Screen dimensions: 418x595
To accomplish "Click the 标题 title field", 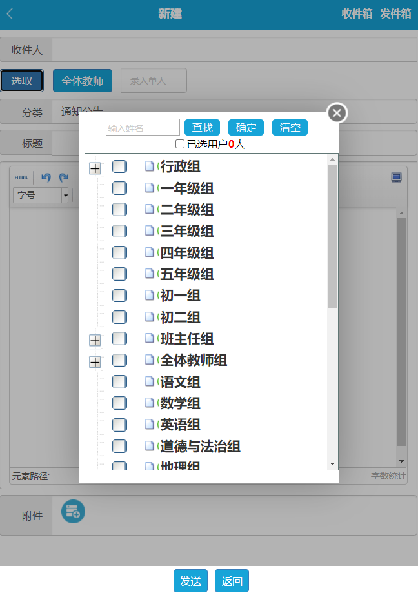I will point(234,143).
